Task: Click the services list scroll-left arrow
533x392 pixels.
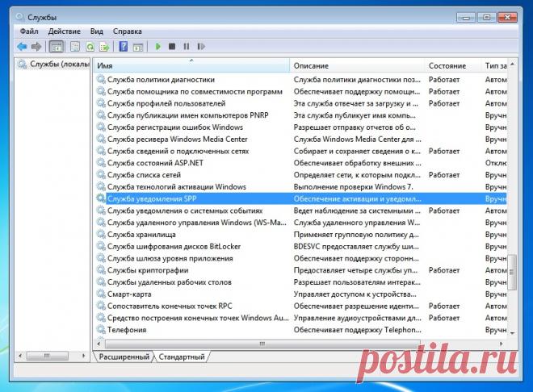Action: (x=99, y=344)
